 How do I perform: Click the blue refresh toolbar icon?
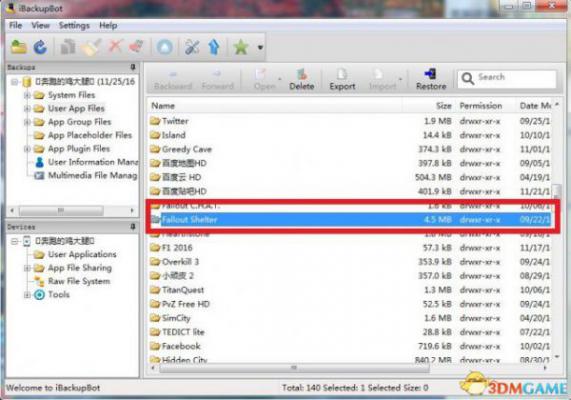tap(40, 47)
